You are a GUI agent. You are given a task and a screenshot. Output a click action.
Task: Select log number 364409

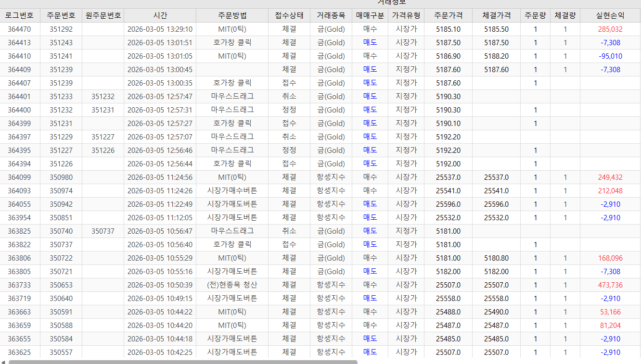pyautogui.click(x=20, y=69)
